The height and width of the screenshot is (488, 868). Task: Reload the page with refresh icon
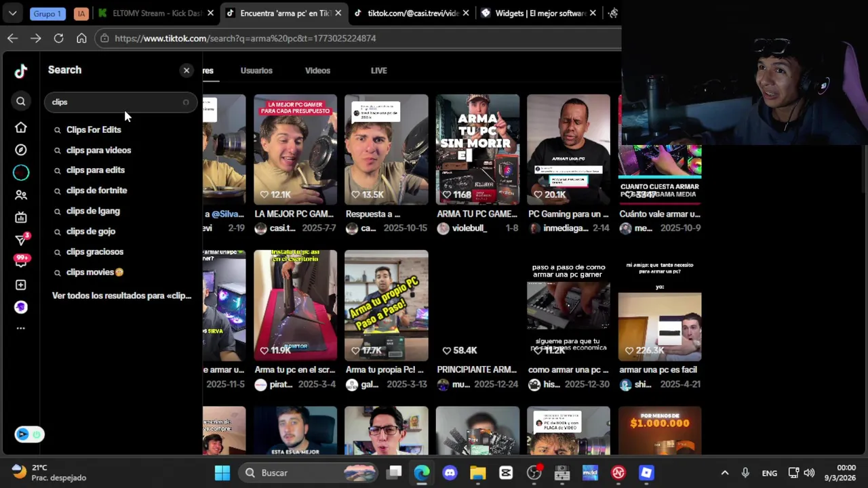tap(58, 38)
